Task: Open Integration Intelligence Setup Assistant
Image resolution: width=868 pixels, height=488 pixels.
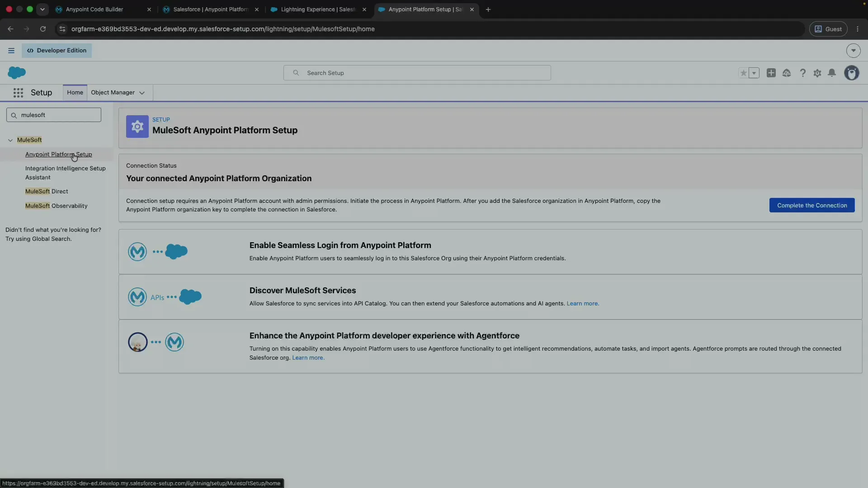Action: (x=66, y=173)
